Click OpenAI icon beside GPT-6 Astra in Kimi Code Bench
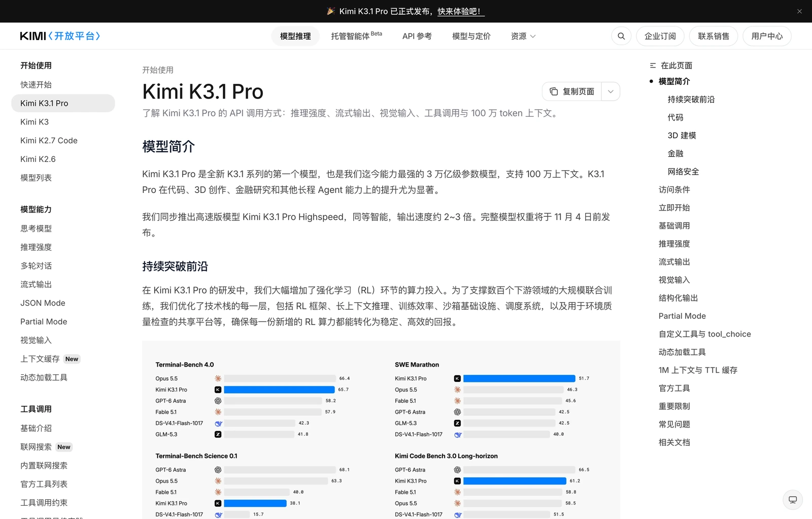Image resolution: width=812 pixels, height=519 pixels. [x=457, y=470]
